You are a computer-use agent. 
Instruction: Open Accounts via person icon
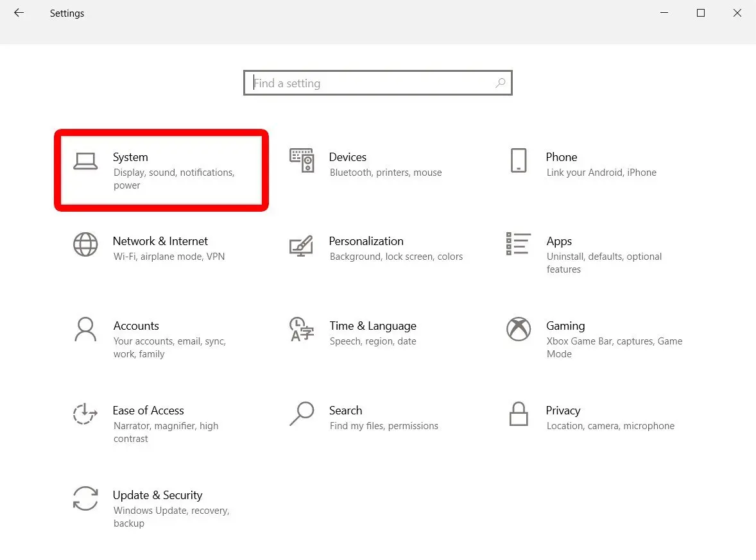coord(85,330)
